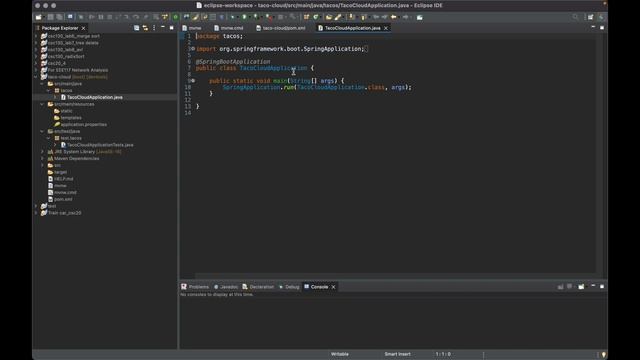Select pom.xml in Package Explorer

tap(63, 199)
